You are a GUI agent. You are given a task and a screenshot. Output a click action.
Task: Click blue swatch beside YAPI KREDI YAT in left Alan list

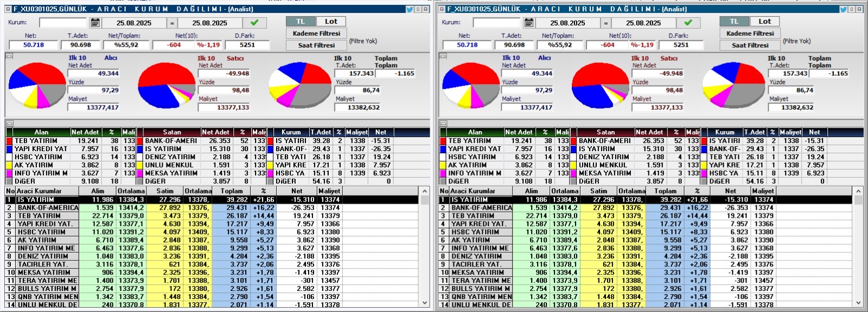pos(9,149)
